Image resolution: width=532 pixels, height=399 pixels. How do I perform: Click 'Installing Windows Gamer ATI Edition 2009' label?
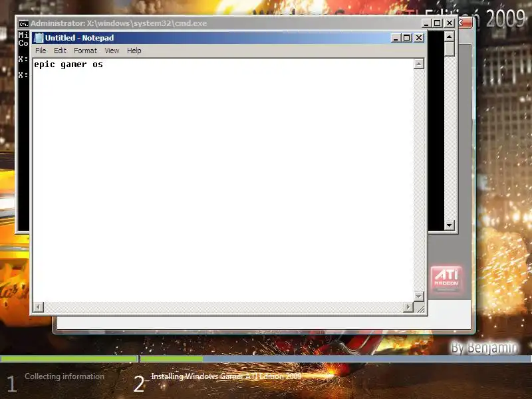[x=226, y=376]
